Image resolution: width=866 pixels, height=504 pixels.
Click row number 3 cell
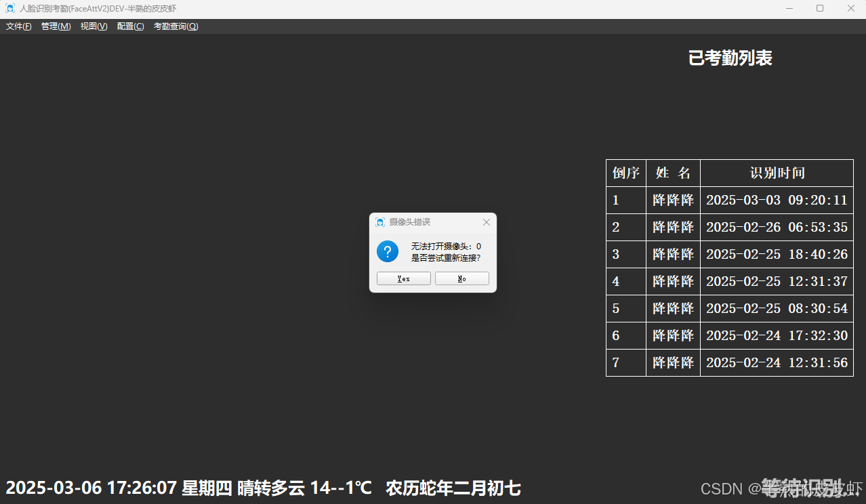(x=626, y=254)
